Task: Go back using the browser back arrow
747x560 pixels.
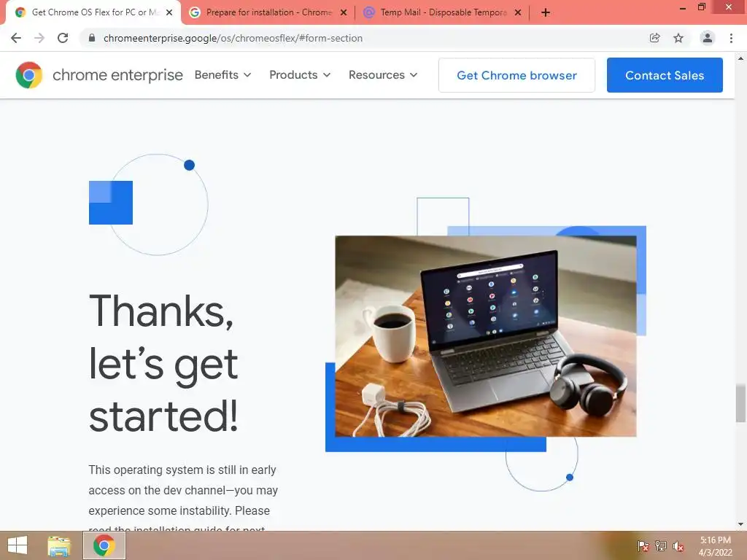Action: pos(16,38)
